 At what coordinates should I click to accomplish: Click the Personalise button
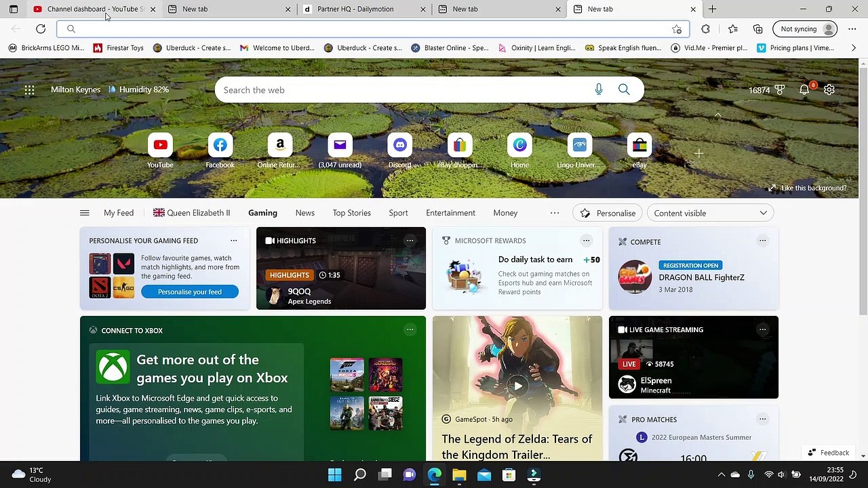(x=608, y=213)
